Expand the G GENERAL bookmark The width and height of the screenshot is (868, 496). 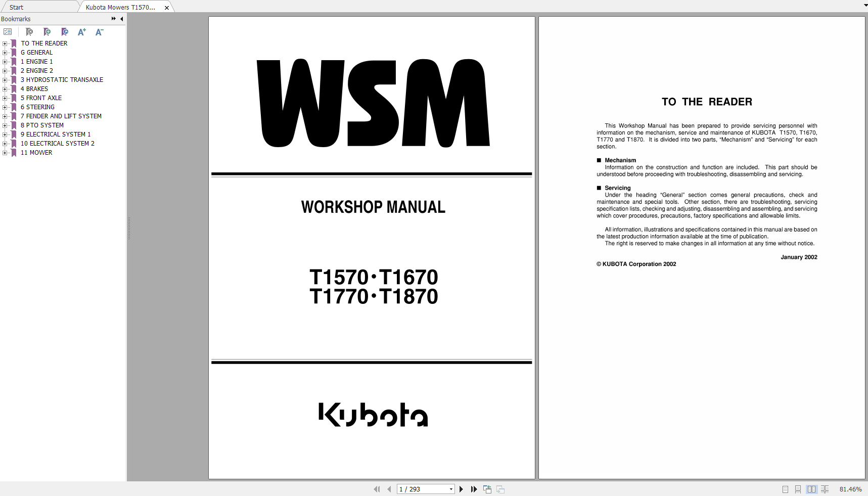click(x=5, y=53)
